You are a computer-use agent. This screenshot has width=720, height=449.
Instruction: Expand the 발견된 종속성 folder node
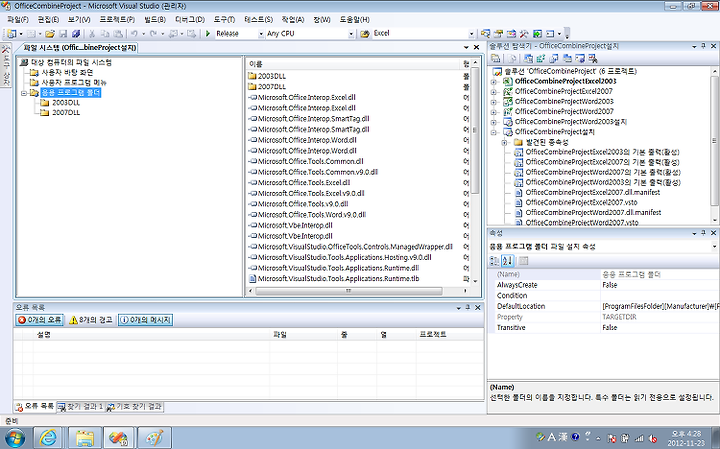[x=505, y=142]
